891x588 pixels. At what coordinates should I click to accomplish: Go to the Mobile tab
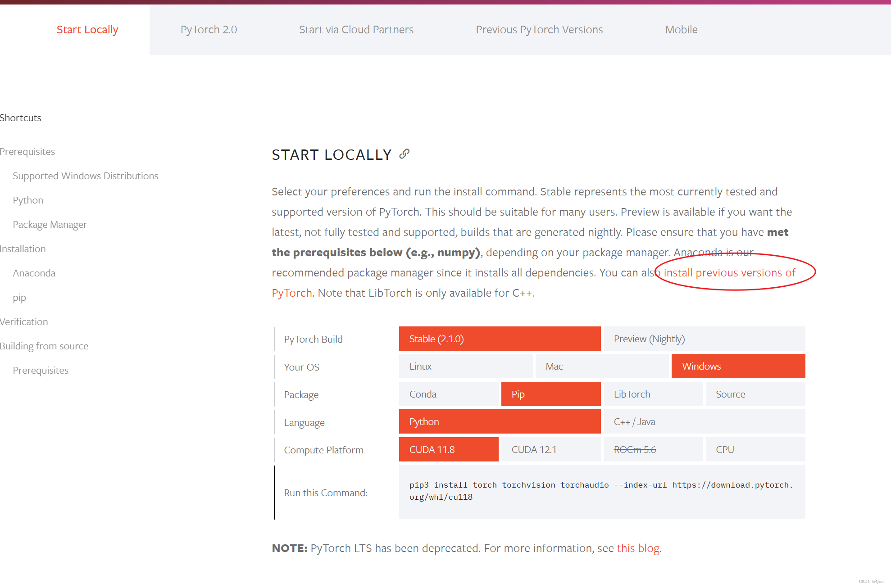(x=681, y=30)
